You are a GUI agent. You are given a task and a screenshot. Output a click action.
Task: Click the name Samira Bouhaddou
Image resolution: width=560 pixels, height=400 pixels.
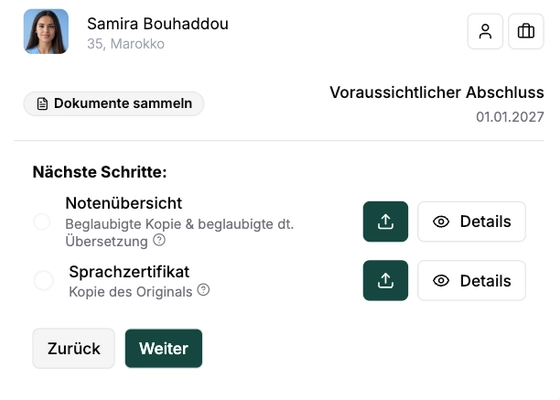click(x=158, y=24)
